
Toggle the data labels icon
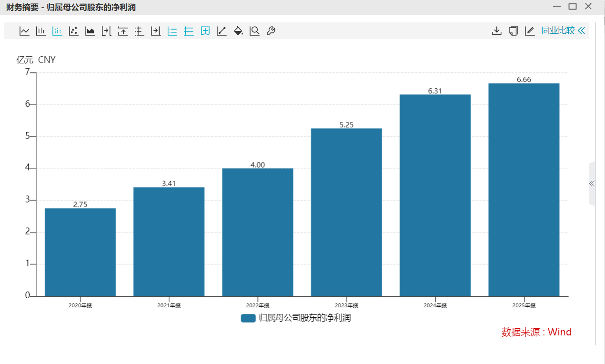pos(205,31)
